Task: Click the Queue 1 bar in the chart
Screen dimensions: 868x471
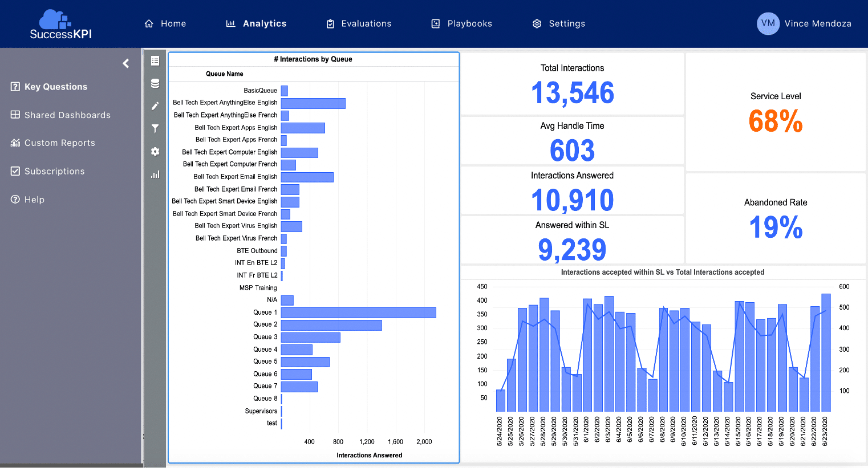Action: pos(358,312)
